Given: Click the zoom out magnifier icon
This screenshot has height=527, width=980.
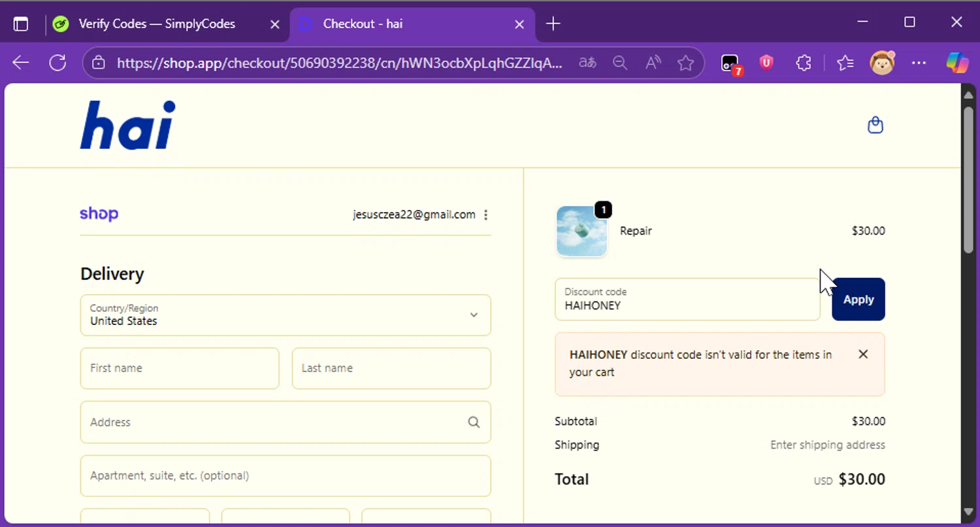Looking at the screenshot, I should [x=619, y=63].
